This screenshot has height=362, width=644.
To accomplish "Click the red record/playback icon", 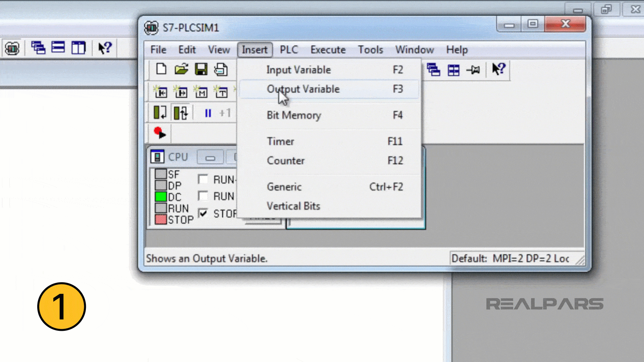I will pos(160,133).
